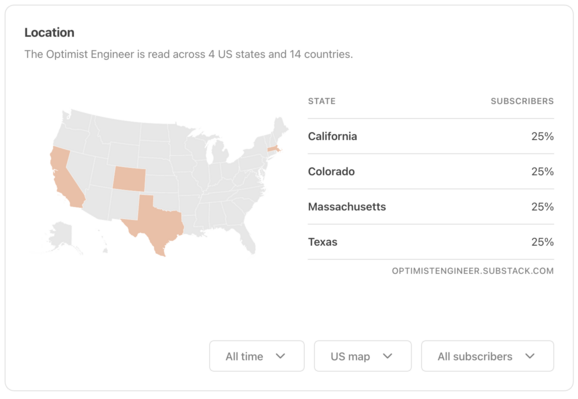Click the chevron beside US map
The width and height of the screenshot is (578, 399).
(x=387, y=356)
